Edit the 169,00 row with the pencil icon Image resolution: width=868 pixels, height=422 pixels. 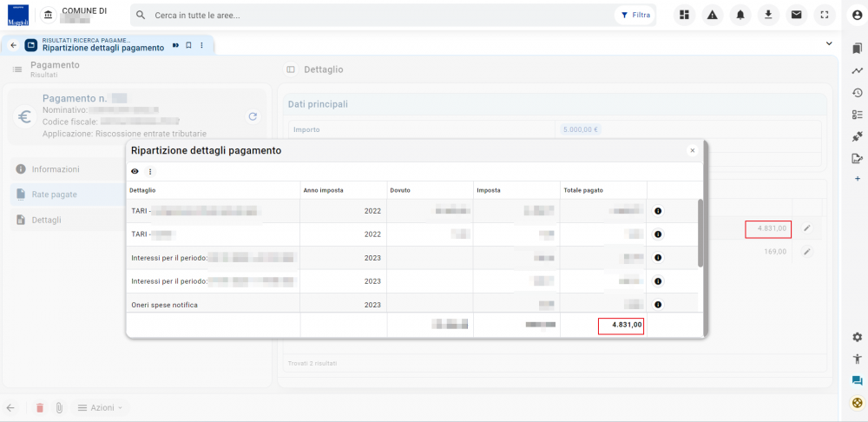tap(807, 252)
